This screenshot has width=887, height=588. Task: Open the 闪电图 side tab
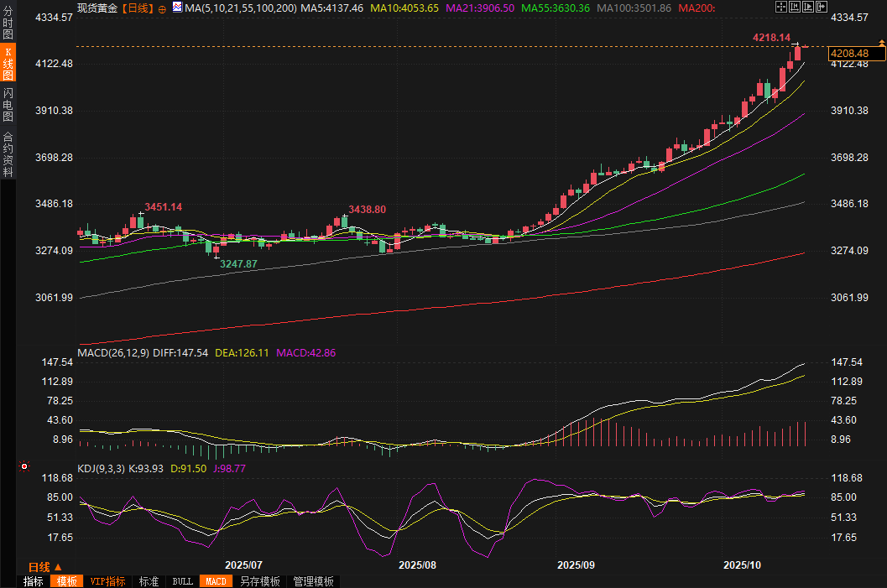pos(8,104)
